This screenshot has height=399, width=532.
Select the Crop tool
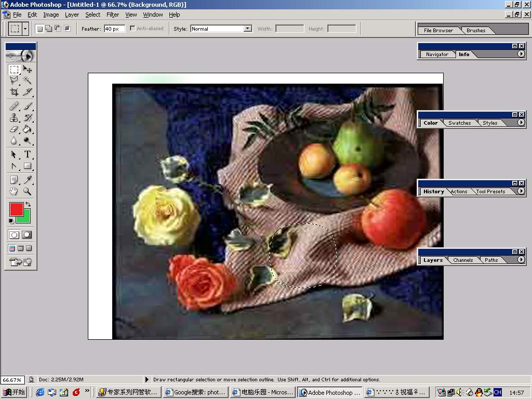pyautogui.click(x=14, y=91)
